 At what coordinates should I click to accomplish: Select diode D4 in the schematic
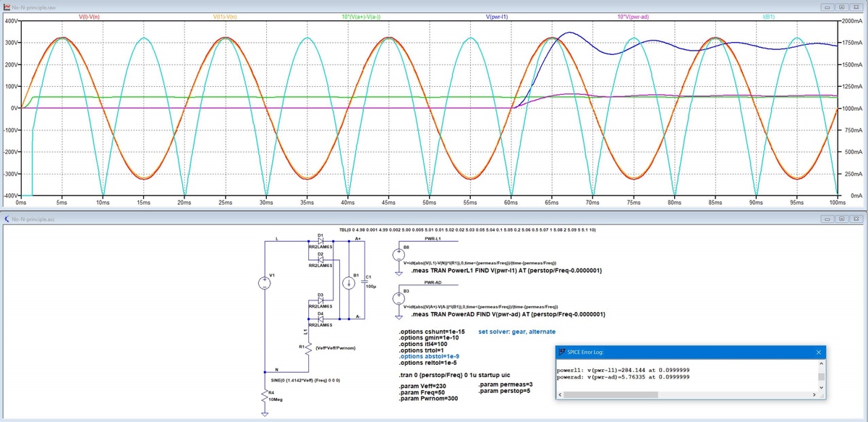(320, 318)
